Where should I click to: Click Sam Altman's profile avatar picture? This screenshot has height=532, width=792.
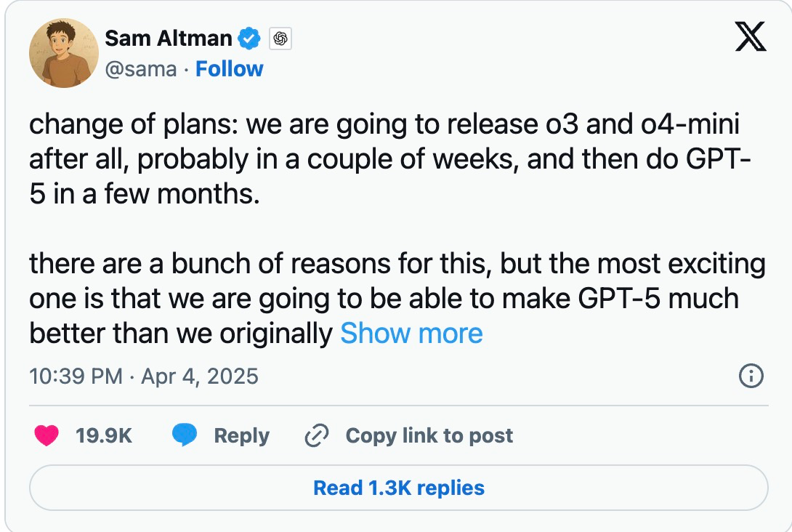(64, 53)
